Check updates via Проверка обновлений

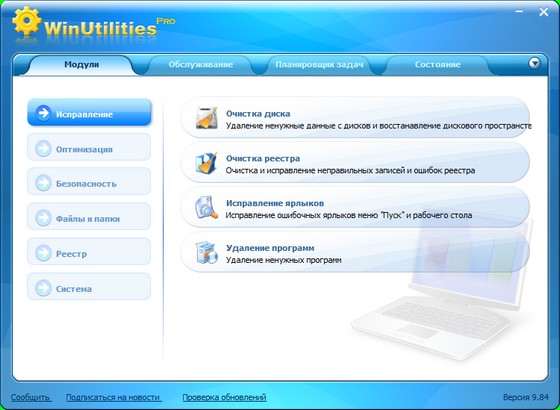pyautogui.click(x=224, y=397)
